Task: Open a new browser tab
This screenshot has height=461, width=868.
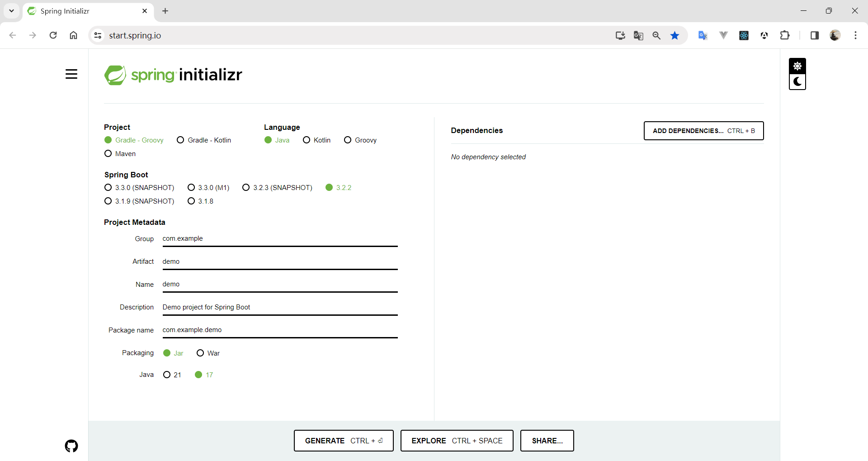Action: click(165, 11)
